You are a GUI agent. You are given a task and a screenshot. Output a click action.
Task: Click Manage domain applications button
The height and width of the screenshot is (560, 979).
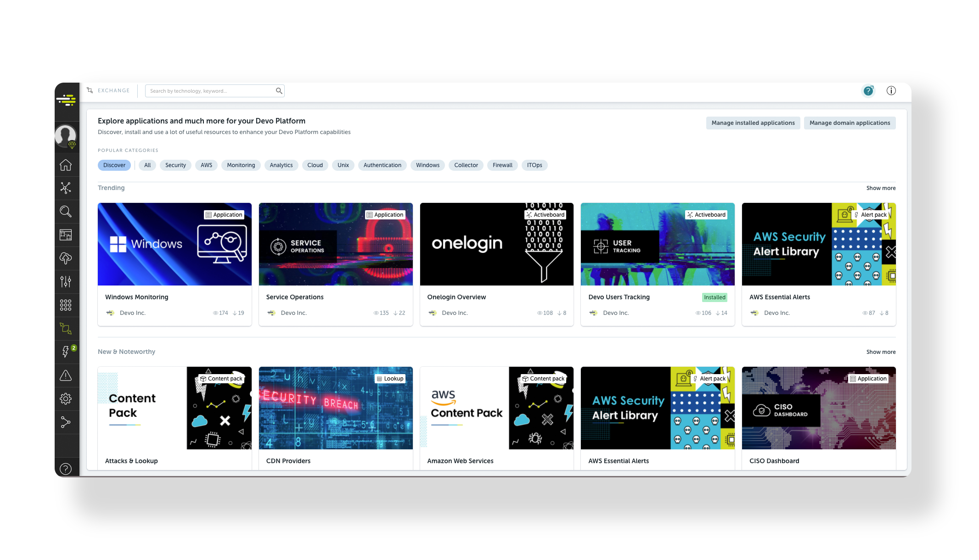850,123
